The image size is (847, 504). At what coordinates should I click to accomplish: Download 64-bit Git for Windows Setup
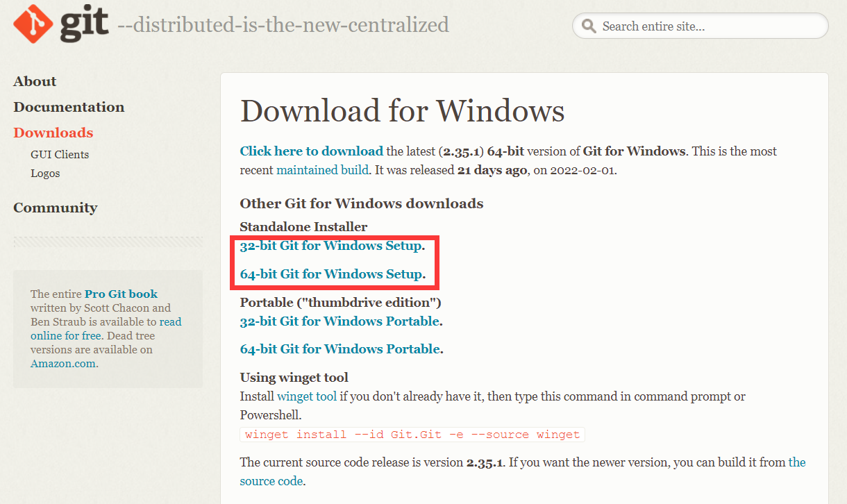330,274
